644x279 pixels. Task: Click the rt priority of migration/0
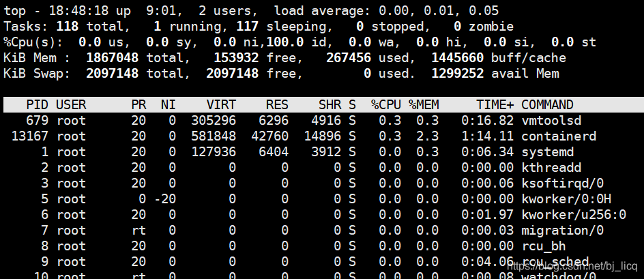click(x=138, y=230)
